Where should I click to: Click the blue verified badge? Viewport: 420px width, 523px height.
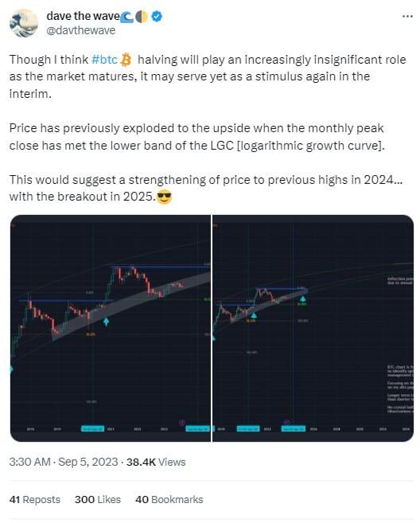(157, 16)
